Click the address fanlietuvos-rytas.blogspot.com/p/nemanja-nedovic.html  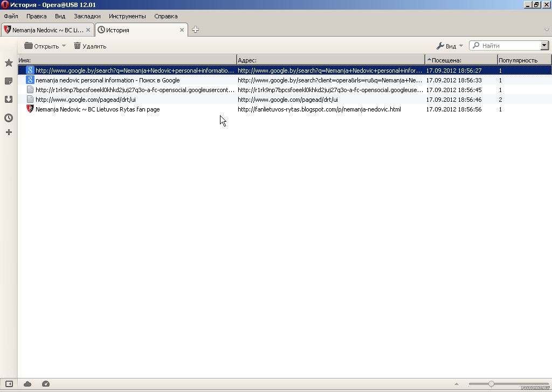click(319, 109)
